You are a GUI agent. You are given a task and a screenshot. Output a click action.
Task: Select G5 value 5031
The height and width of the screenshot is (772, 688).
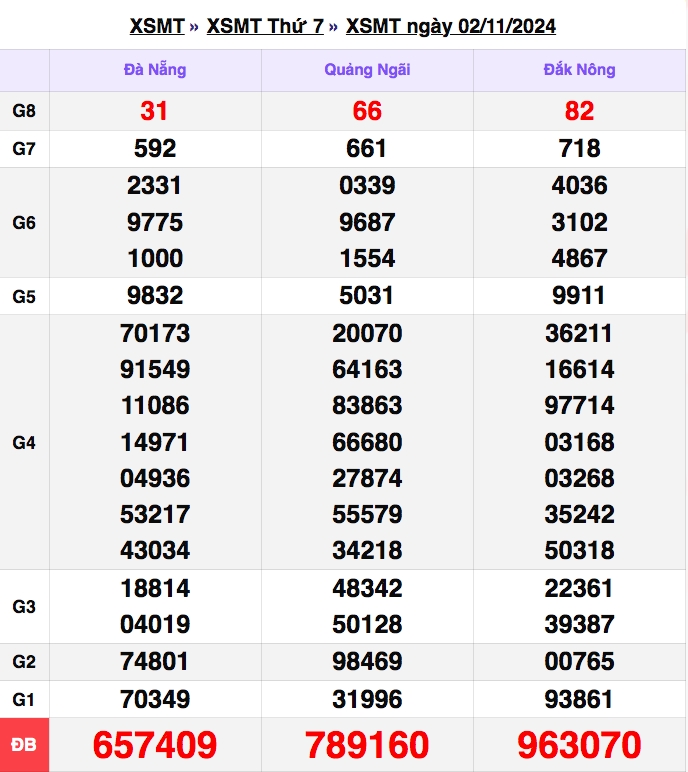tap(366, 295)
